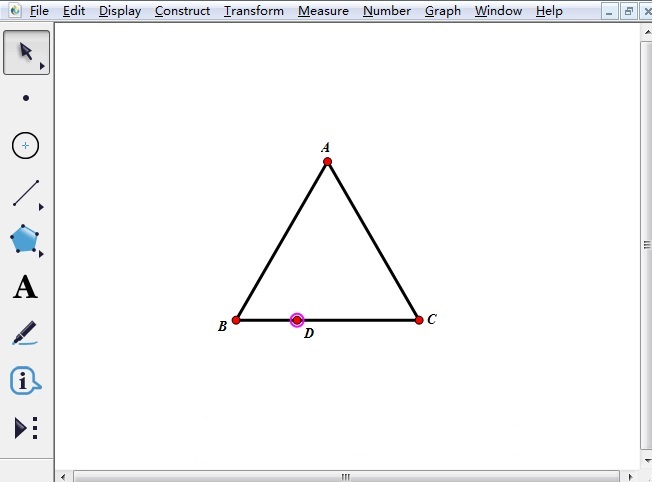The width and height of the screenshot is (652, 482).
Task: Click the label B
Action: pyautogui.click(x=222, y=326)
